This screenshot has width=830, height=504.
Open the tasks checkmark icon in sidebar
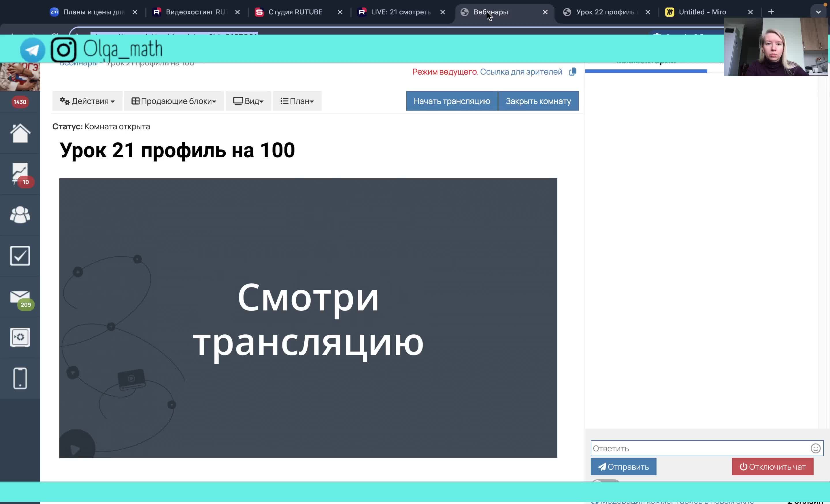(20, 255)
